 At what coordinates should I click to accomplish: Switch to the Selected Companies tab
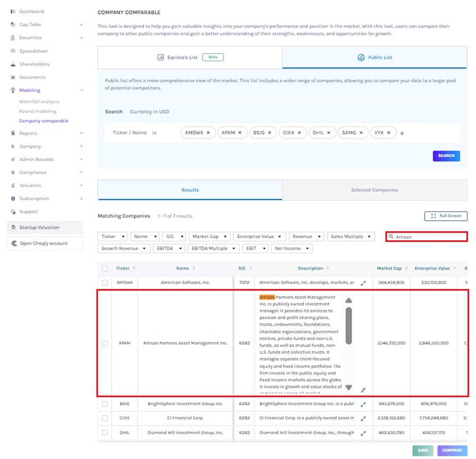click(x=374, y=190)
